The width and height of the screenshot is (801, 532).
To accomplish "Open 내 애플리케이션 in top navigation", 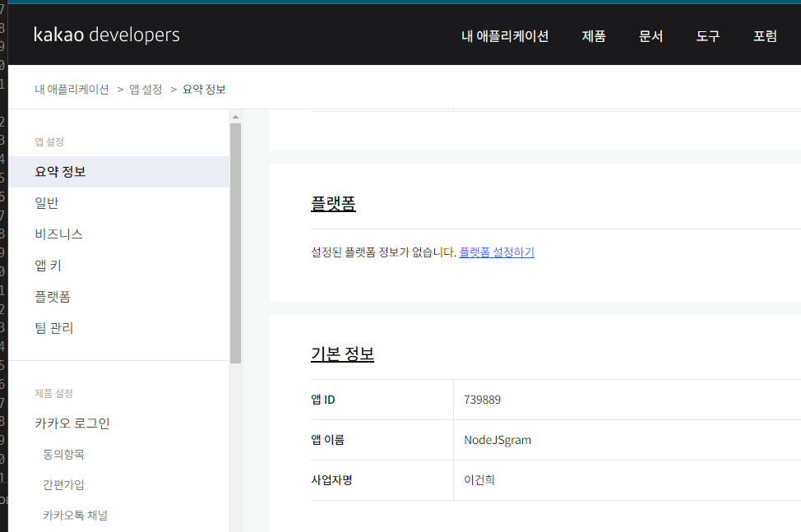I will click(x=505, y=35).
